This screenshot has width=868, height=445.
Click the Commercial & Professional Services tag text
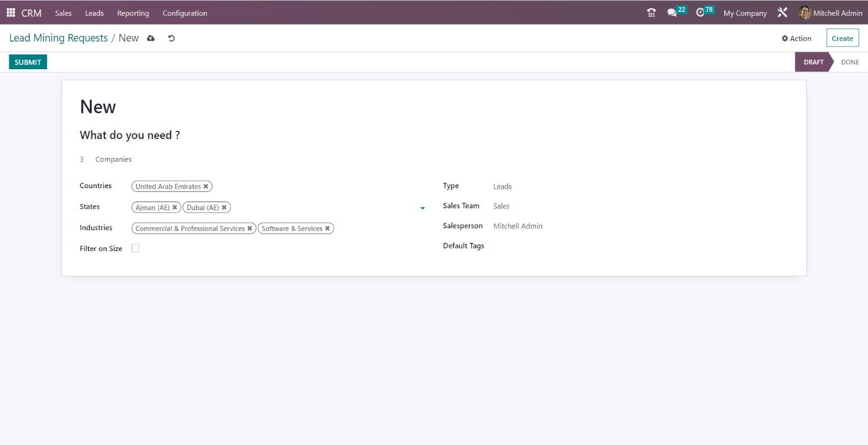[x=190, y=228]
